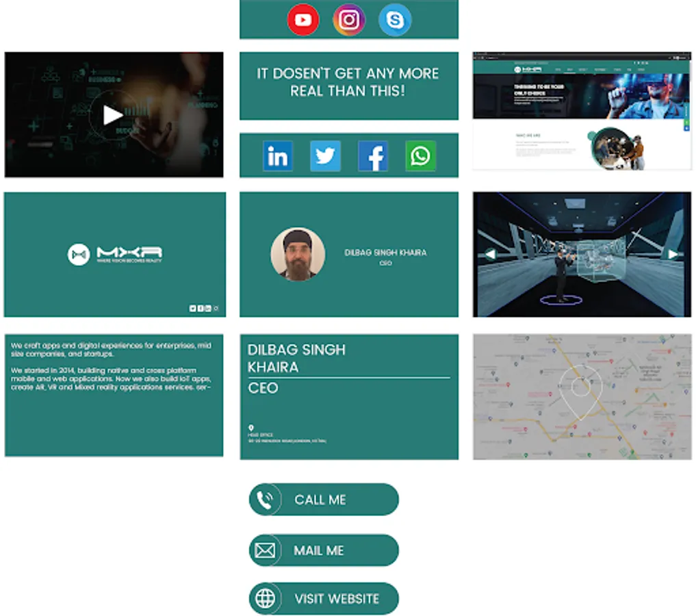Click the 'We started in 2014' paragraph
This screenshot has height=616, width=696.
click(111, 378)
